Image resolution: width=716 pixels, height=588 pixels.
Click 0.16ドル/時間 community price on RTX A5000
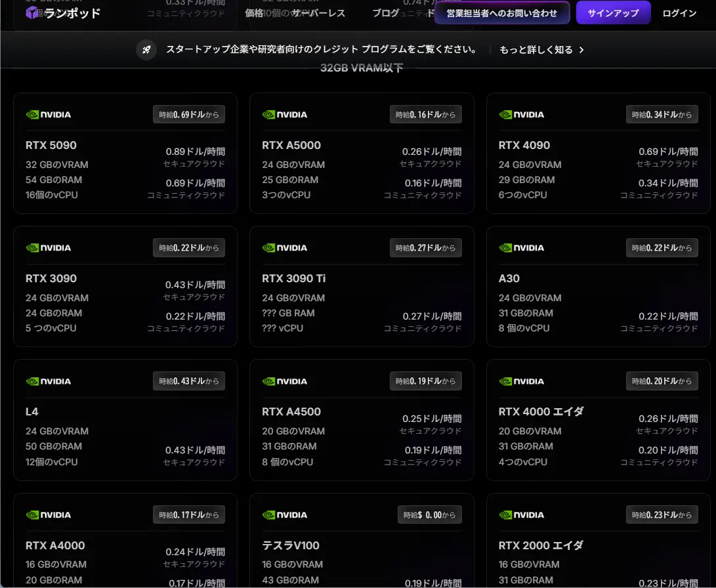click(x=433, y=183)
